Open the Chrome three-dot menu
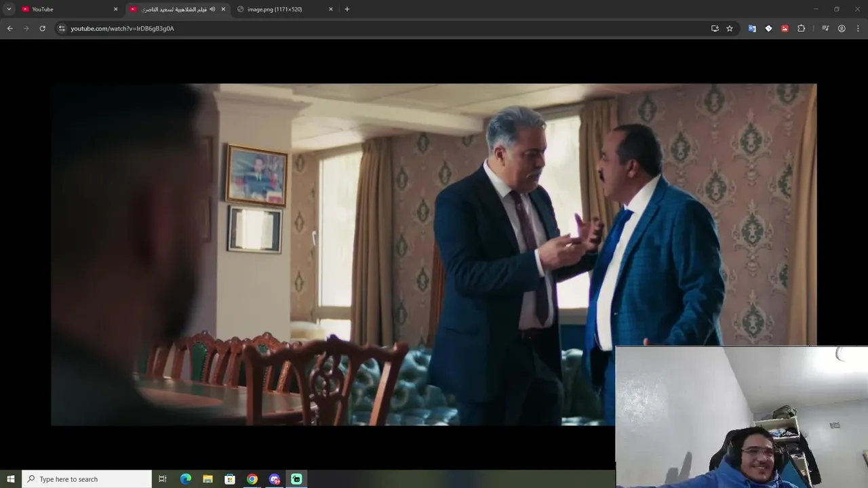The height and width of the screenshot is (488, 868). (x=858, y=28)
